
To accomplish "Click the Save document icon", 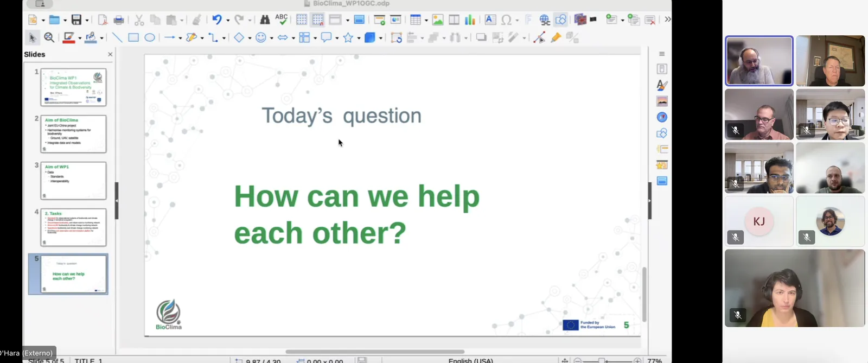I will [76, 20].
